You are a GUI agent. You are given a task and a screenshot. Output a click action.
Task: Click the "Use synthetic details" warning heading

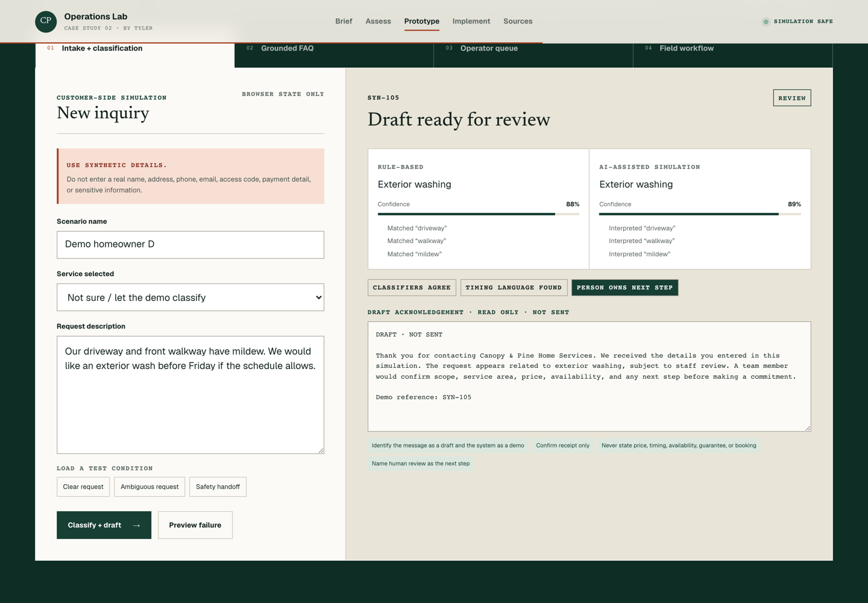117,165
